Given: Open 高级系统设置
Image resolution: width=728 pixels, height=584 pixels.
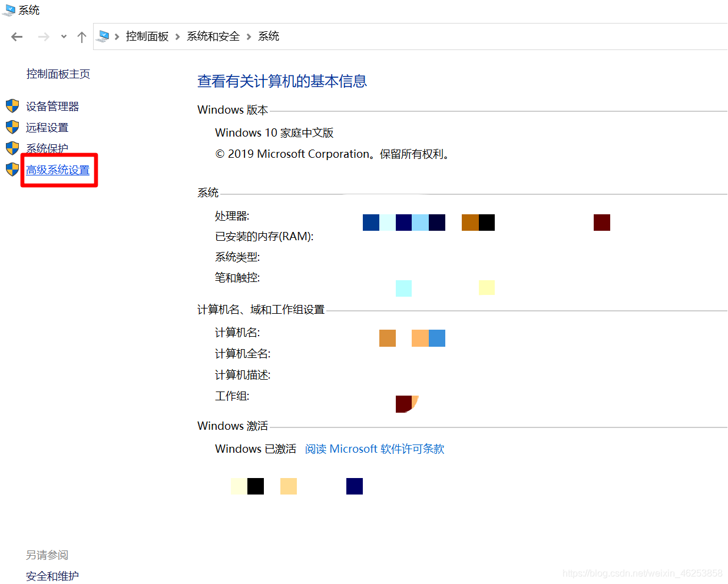Looking at the screenshot, I should click(x=58, y=169).
